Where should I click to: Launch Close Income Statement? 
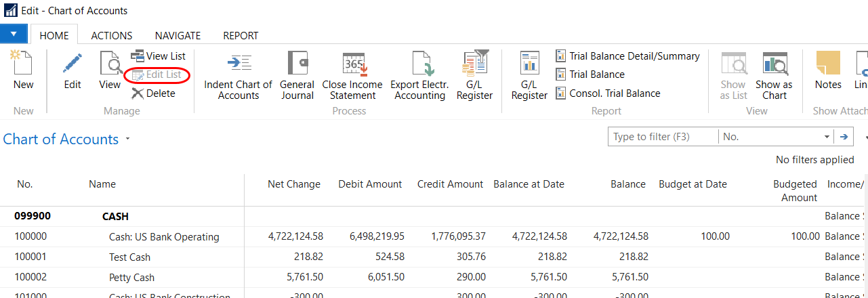(x=352, y=64)
